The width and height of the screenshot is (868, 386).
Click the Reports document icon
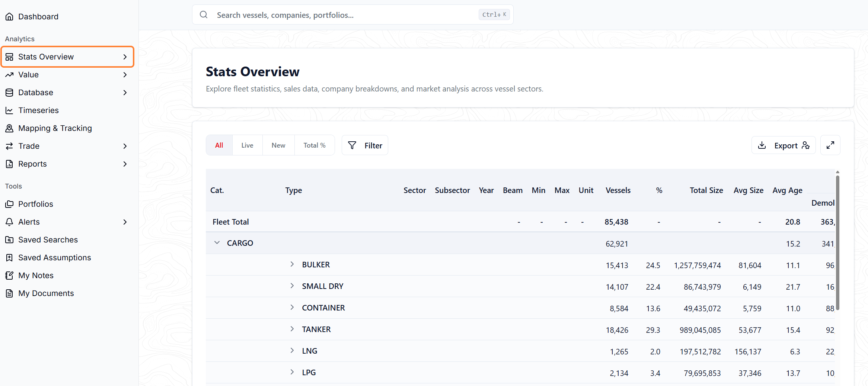click(x=9, y=164)
